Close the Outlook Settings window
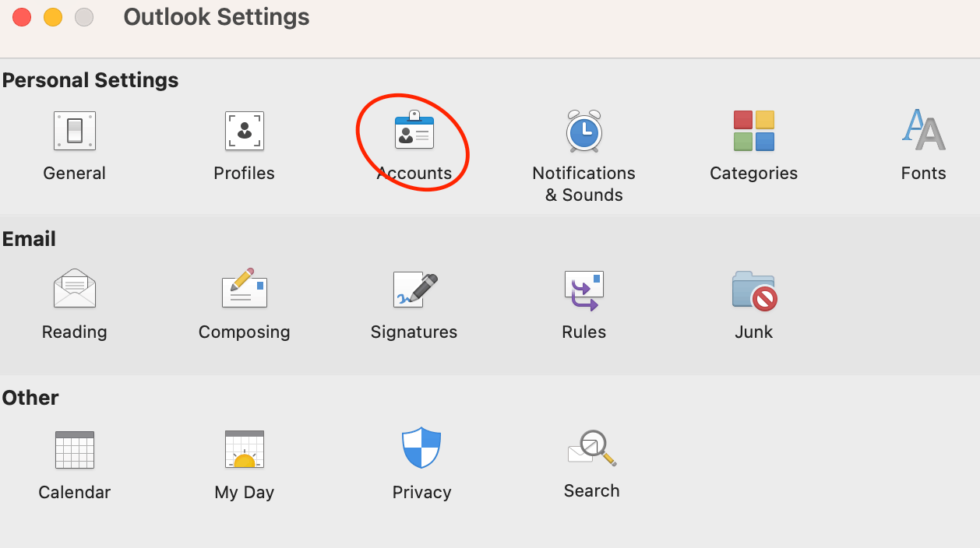The height and width of the screenshot is (548, 980). pos(22,17)
